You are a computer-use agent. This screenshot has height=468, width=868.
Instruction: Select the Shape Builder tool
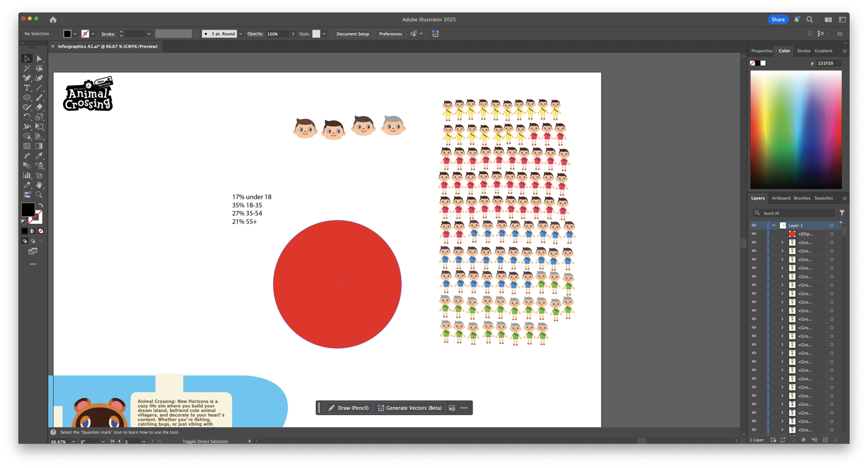[27, 136]
